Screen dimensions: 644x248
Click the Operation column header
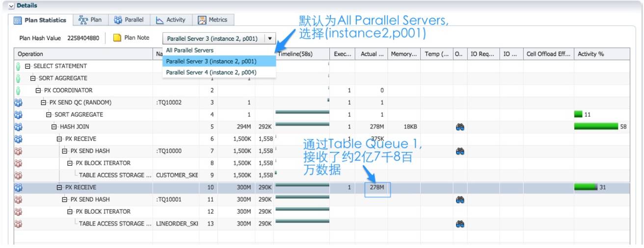(83, 54)
